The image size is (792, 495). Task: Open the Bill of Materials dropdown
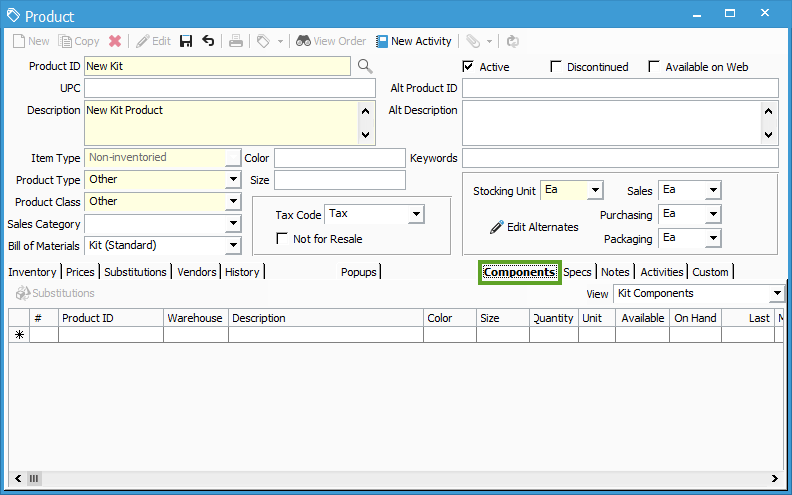[x=233, y=245]
